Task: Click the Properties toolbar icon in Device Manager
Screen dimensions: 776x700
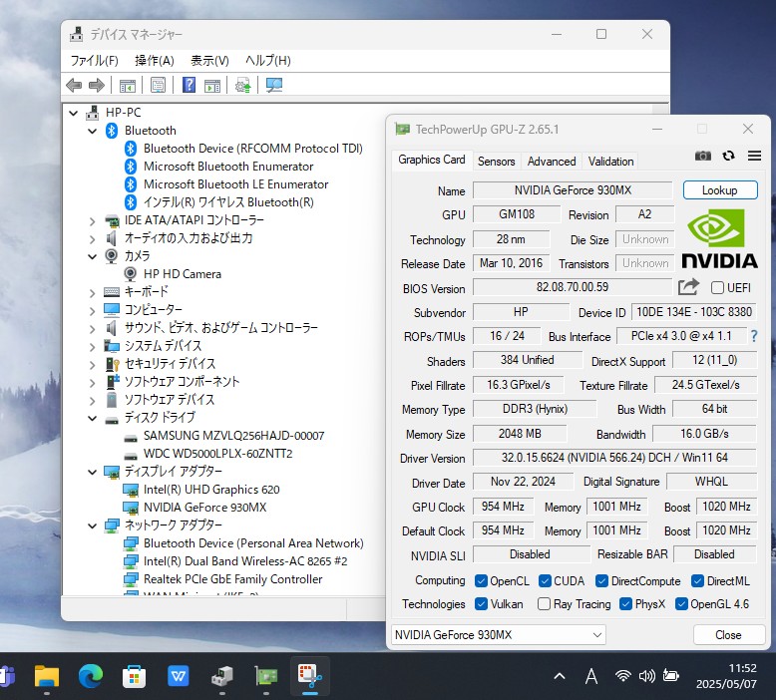Action: click(x=158, y=85)
